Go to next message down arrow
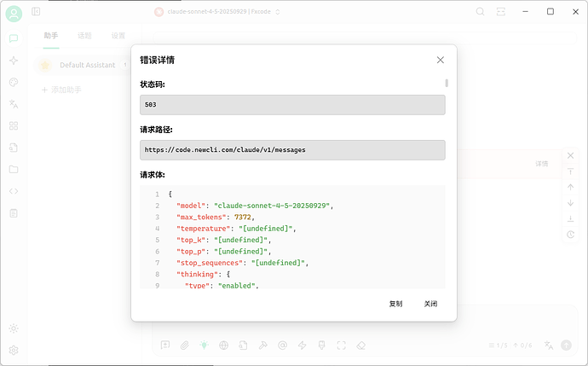588x366 pixels. 570,203
